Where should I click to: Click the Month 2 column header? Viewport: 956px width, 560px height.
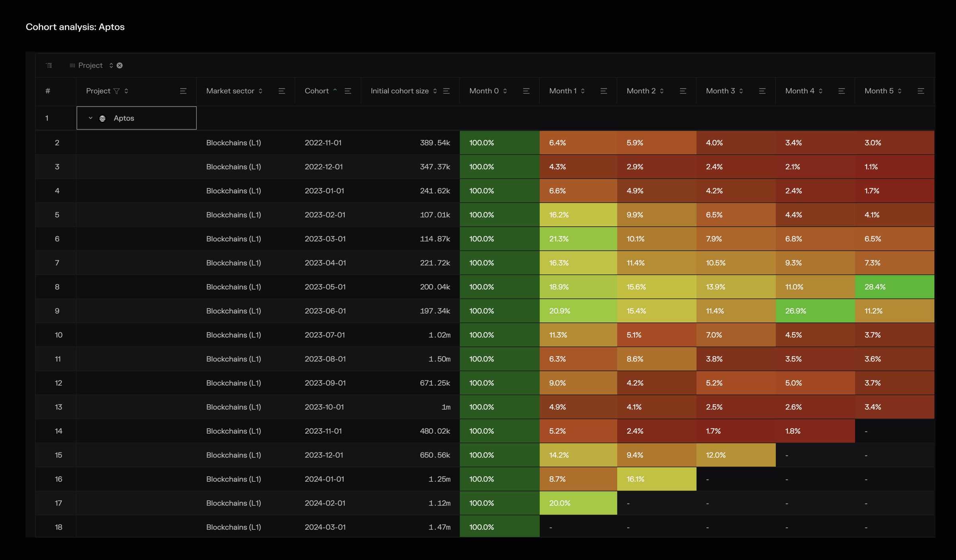pyautogui.click(x=641, y=91)
